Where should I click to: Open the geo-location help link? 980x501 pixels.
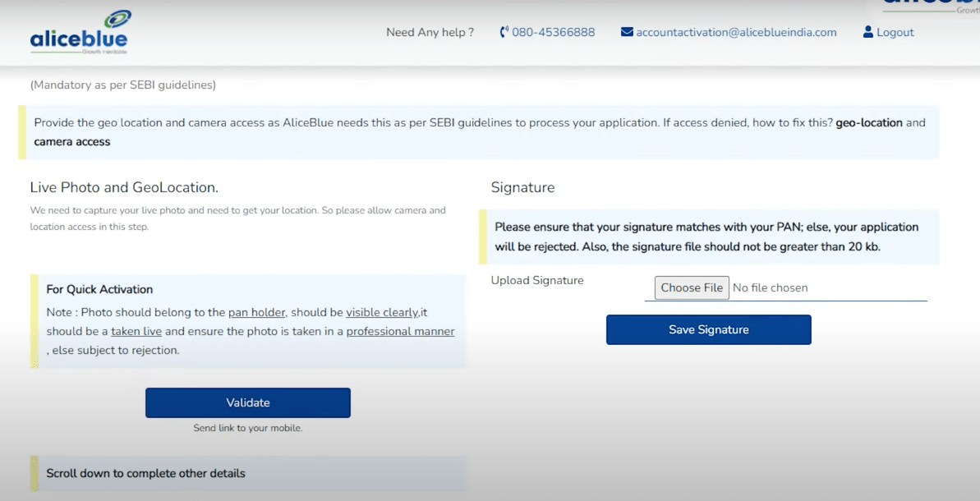click(x=869, y=122)
